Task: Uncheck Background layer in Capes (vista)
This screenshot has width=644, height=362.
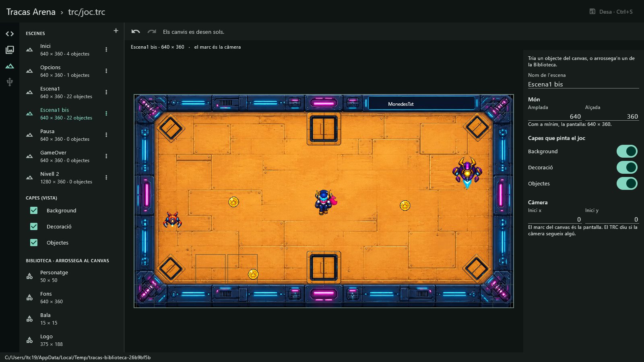Action: coord(34,210)
